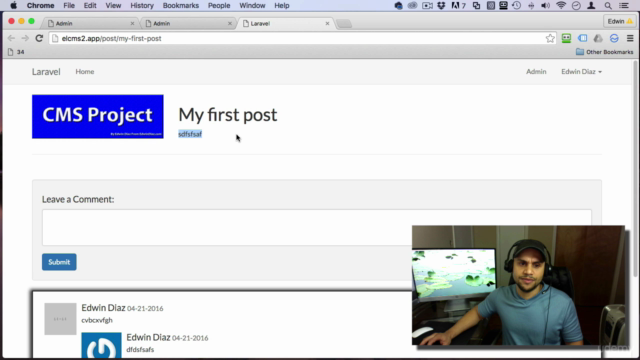
Task: Open the Dropbox menu bar icon
Action: [x=441, y=5]
